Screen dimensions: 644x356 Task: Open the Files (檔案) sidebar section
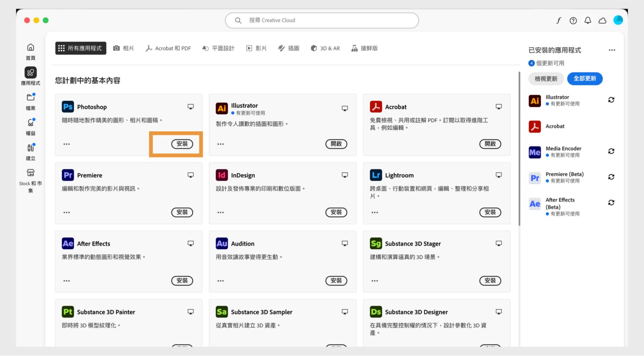tap(31, 102)
